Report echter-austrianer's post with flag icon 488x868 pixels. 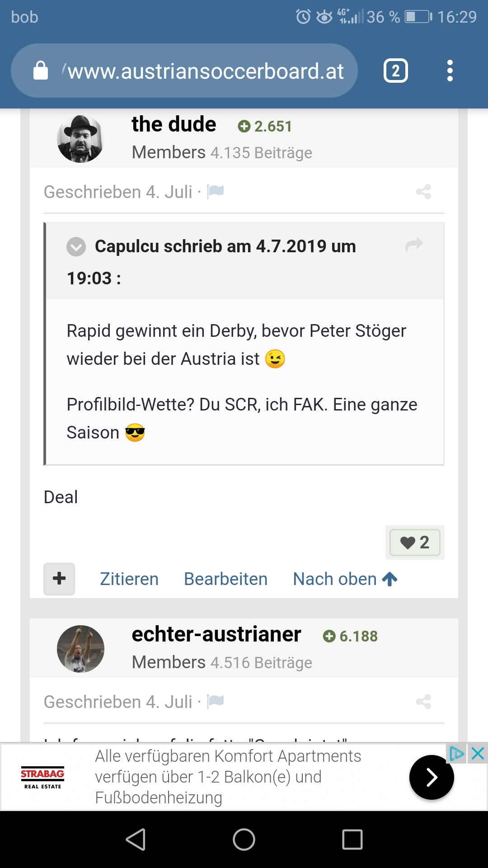point(215,702)
